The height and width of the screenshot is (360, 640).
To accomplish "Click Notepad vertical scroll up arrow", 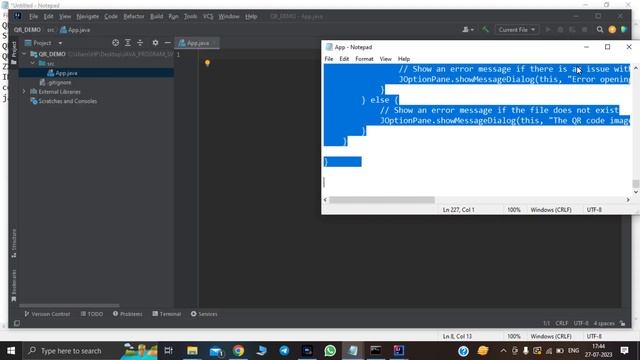I will point(636,68).
